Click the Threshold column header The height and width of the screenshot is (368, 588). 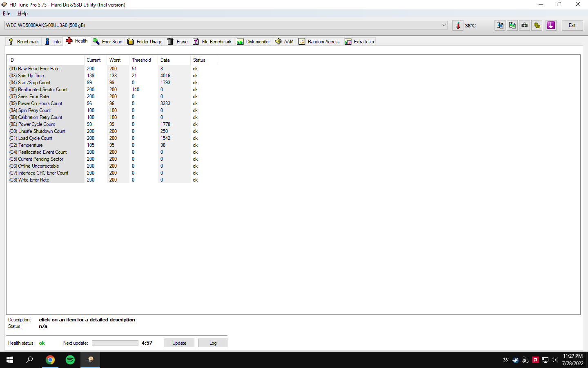144,60
